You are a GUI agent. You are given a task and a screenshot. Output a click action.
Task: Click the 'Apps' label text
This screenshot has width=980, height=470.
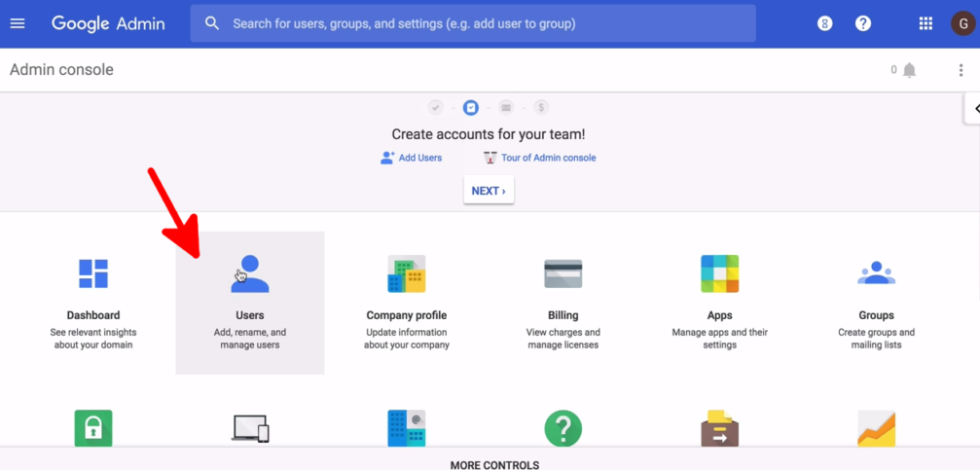tap(720, 315)
